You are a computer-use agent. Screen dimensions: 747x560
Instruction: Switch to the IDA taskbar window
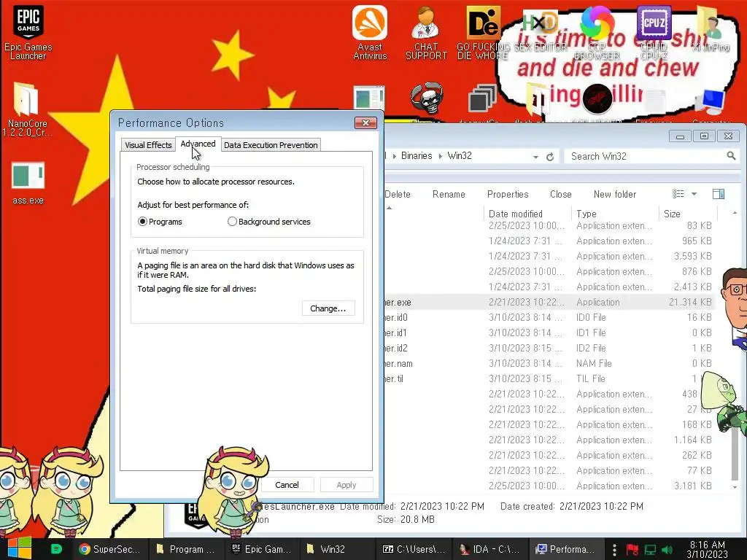pyautogui.click(x=489, y=549)
